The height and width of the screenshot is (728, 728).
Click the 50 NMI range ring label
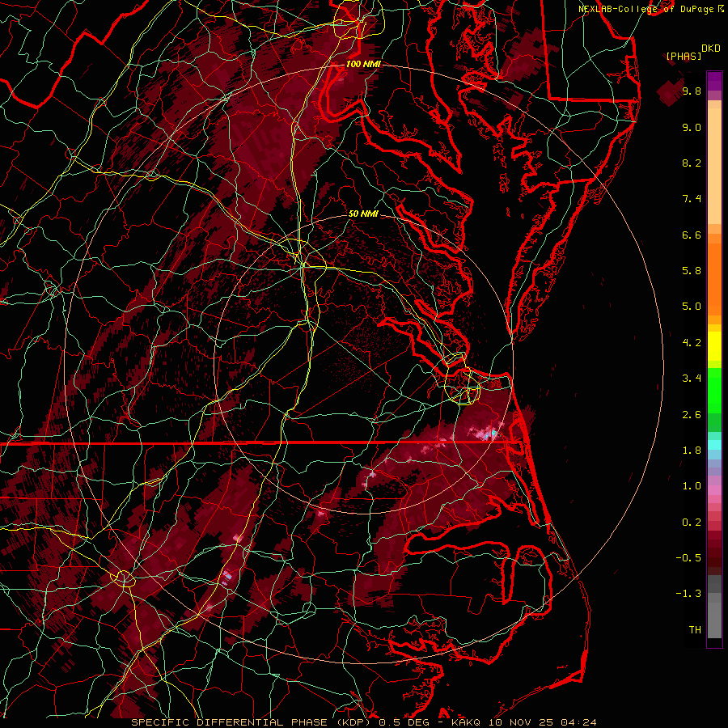point(363,214)
